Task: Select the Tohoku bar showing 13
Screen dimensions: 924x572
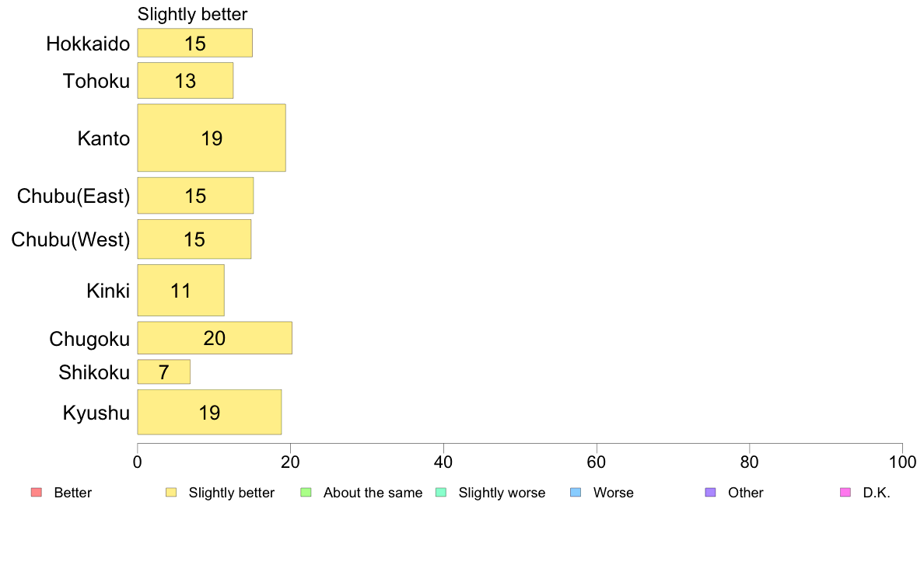Action: [186, 81]
